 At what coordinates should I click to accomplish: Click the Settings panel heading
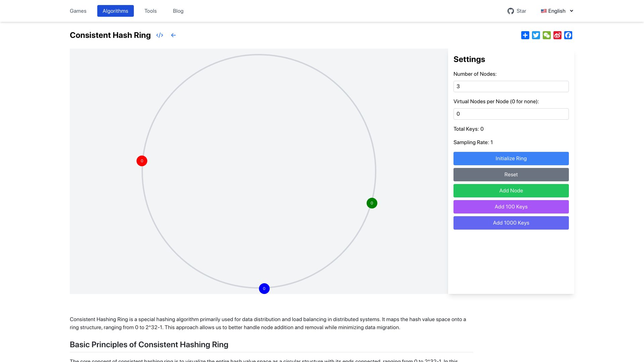pos(469,59)
